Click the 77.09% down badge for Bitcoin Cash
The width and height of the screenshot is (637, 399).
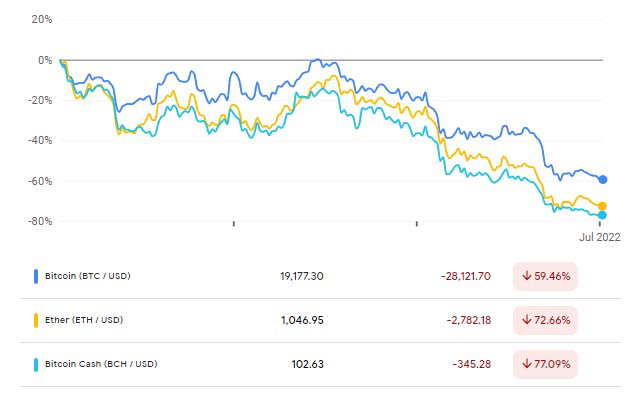click(545, 364)
